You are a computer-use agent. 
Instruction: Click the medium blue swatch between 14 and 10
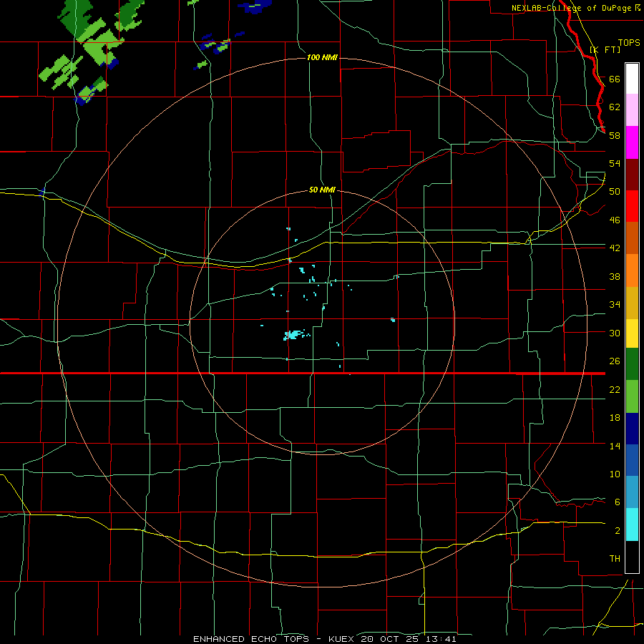[x=632, y=460]
